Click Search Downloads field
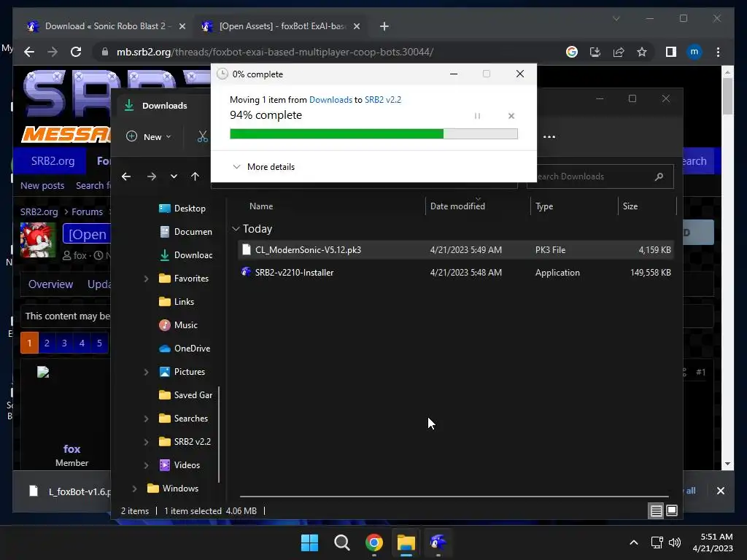 click(600, 176)
